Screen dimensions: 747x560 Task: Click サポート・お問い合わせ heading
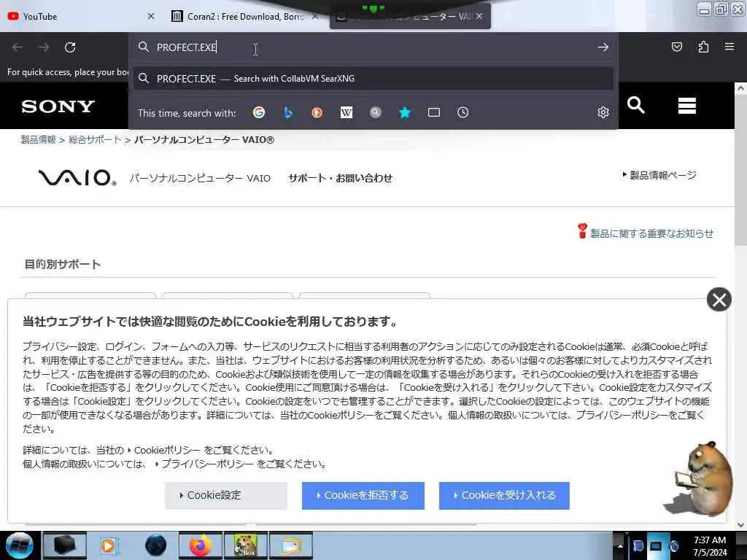(340, 178)
